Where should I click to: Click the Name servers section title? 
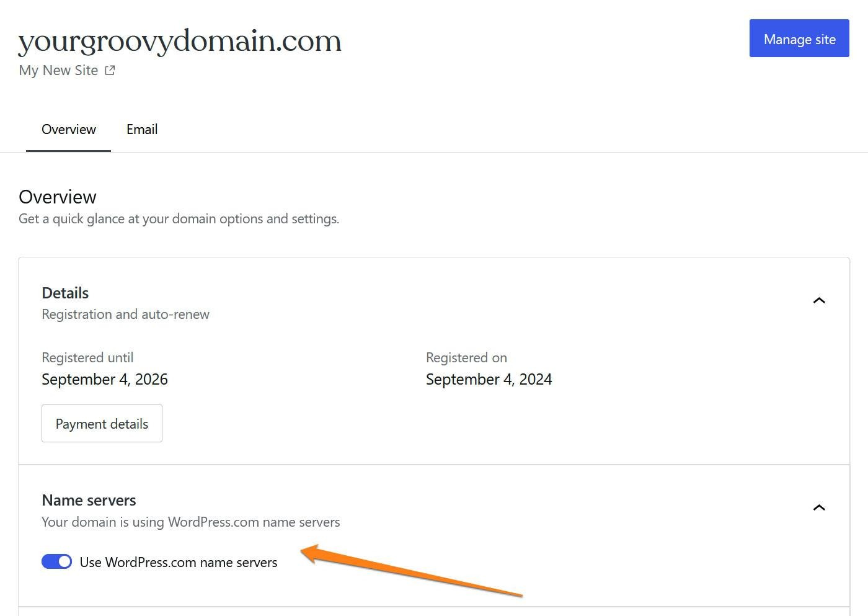(x=89, y=501)
